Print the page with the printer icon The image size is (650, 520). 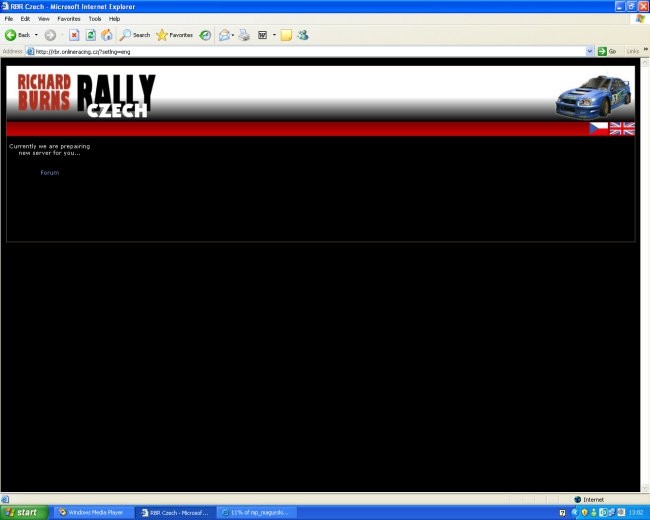point(244,35)
